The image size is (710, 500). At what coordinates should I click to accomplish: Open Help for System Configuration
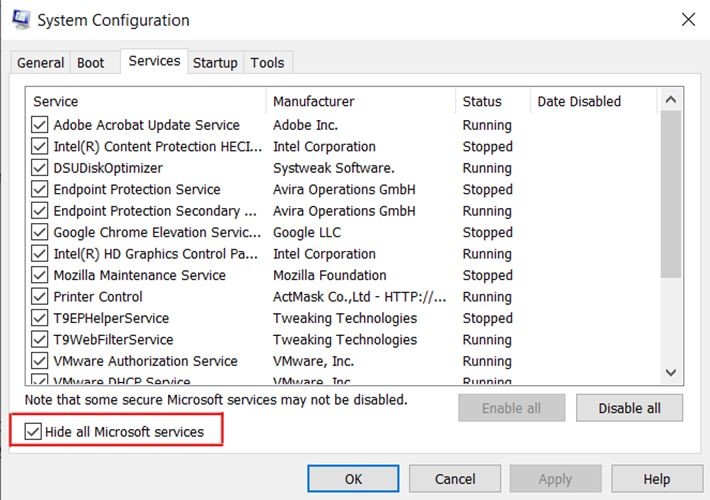[x=656, y=479]
